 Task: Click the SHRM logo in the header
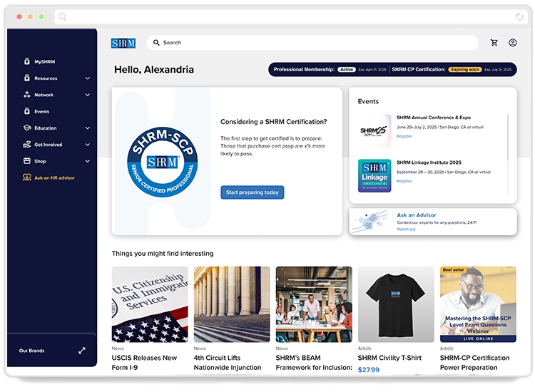[x=123, y=43]
